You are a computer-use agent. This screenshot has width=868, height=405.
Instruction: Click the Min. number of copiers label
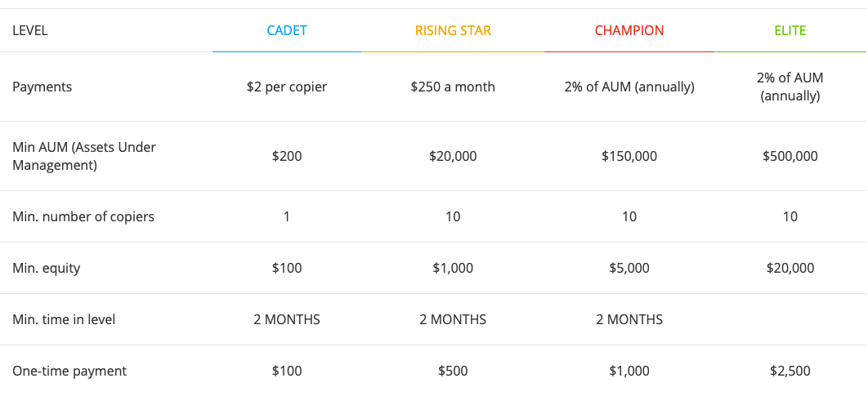[x=83, y=216]
